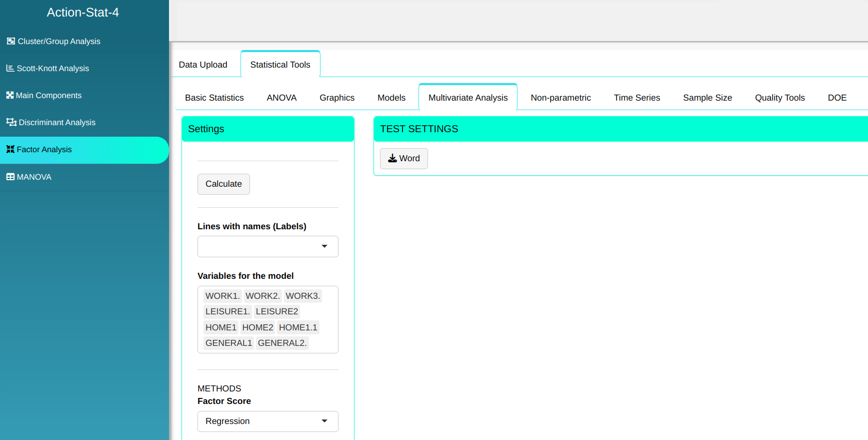Switch to the Data Upload tab
This screenshot has width=868, height=440.
[203, 65]
